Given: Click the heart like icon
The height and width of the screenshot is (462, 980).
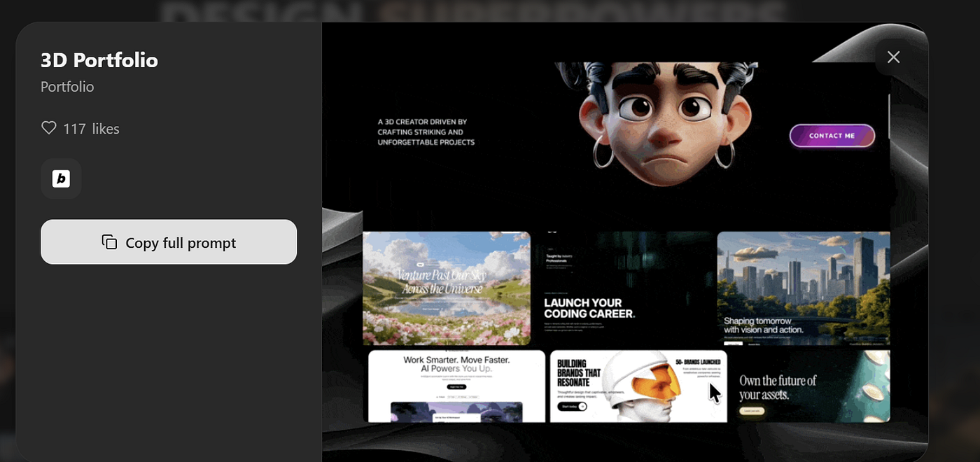Looking at the screenshot, I should click(48, 128).
